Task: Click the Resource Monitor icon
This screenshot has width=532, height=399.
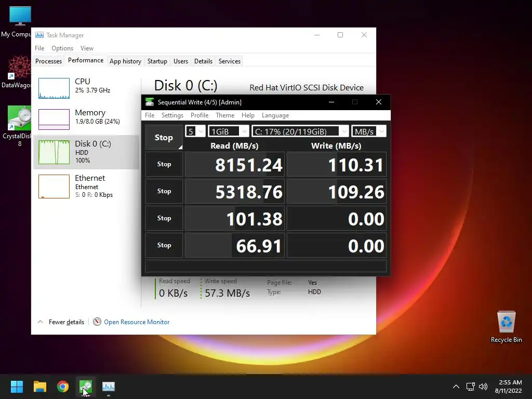Action: 97,322
